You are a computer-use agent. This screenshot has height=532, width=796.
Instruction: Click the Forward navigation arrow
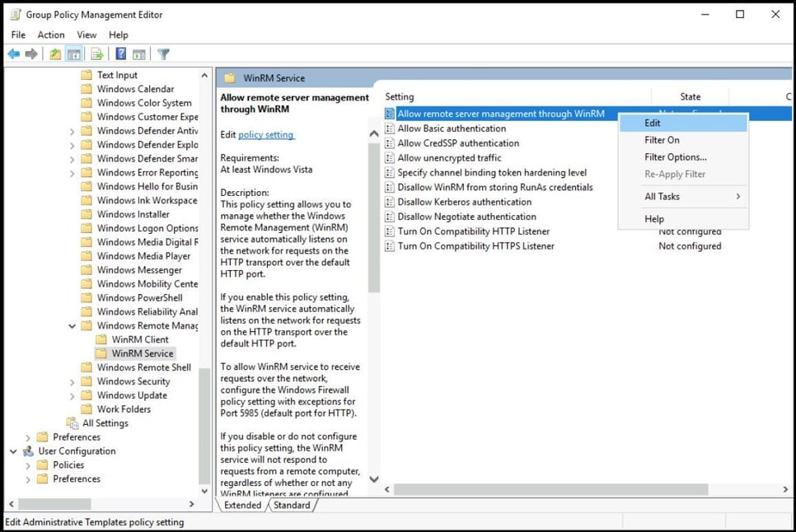[x=31, y=54]
